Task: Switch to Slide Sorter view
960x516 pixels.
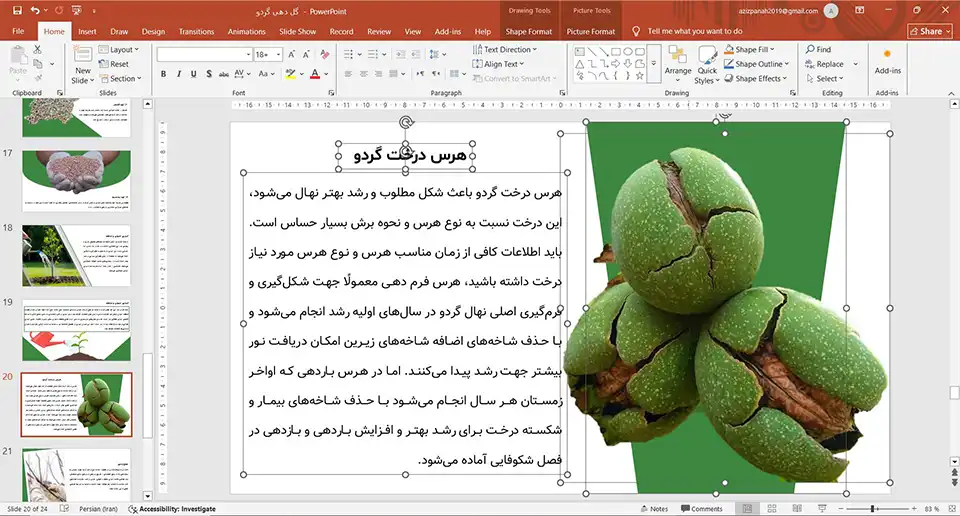Action: click(x=772, y=509)
